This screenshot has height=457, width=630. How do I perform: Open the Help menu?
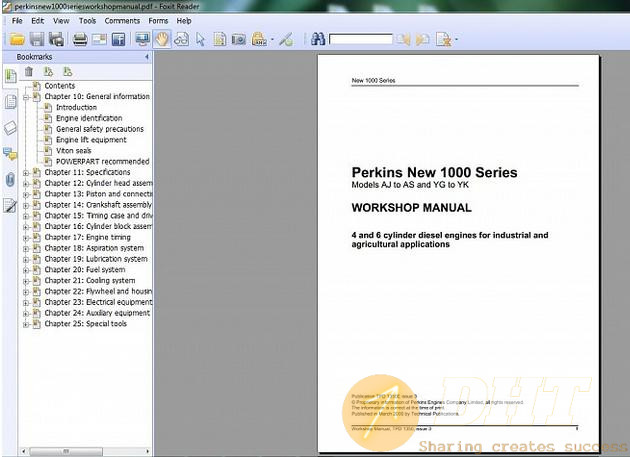click(x=184, y=20)
